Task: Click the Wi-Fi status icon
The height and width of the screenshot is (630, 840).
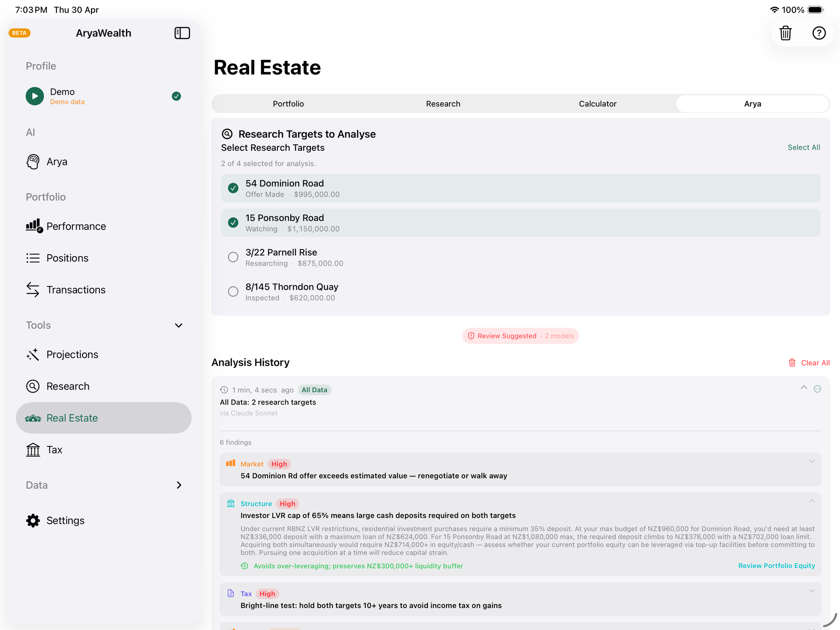Action: coord(775,10)
